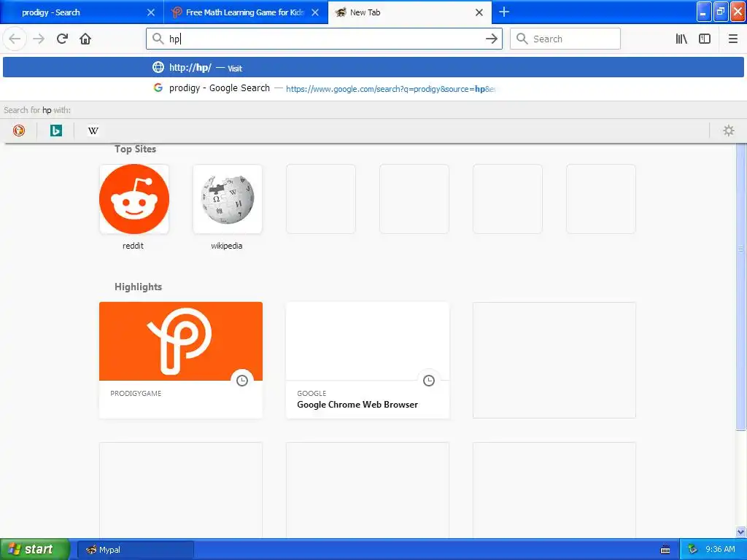Switch to prodigy - Search tab
This screenshot has height=560, width=747.
click(x=82, y=12)
